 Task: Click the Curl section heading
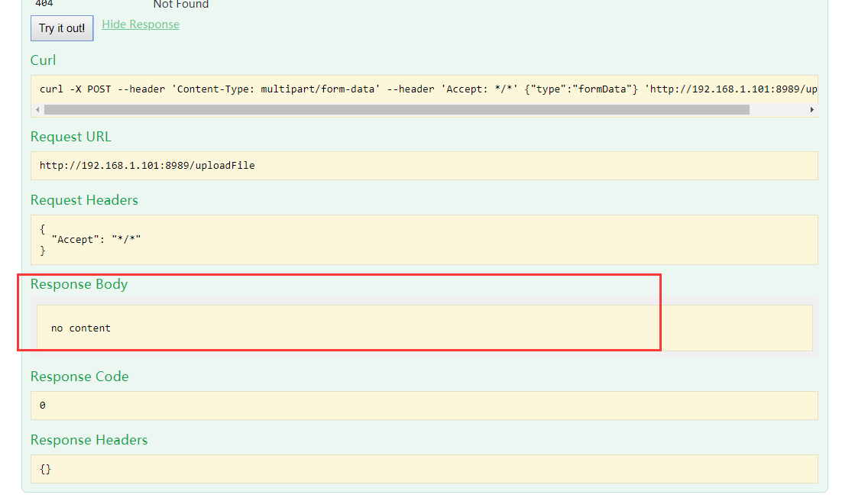43,60
